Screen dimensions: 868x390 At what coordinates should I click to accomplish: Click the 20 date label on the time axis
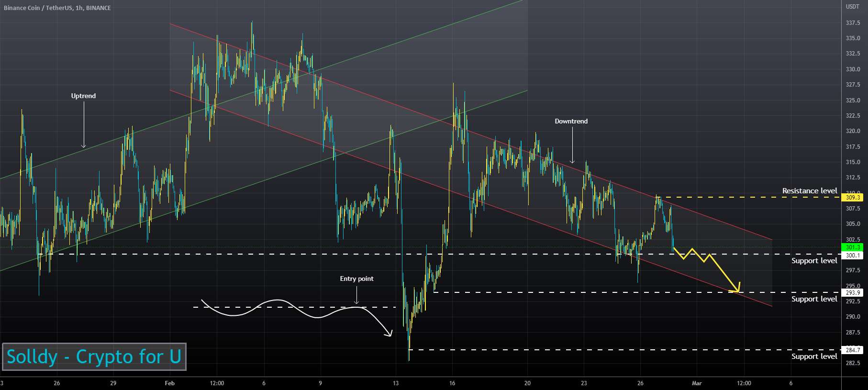click(527, 383)
